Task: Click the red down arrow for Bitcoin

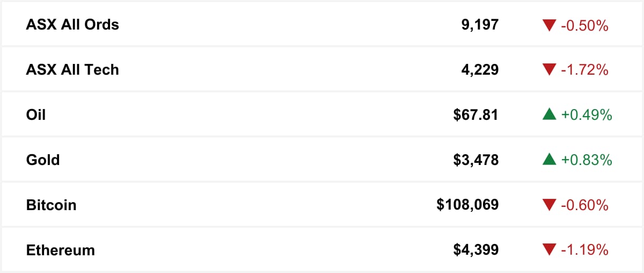Action: [x=549, y=205]
